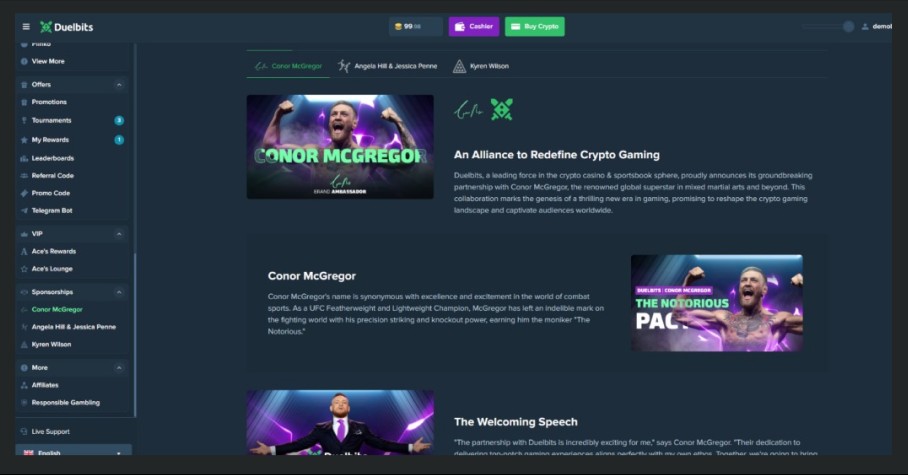Switch to Angela Hill & Jessica Penne tab
908x475 pixels.
click(x=387, y=66)
